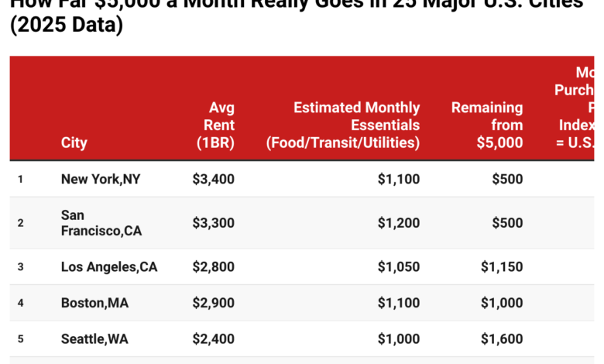
Task: Select the Los Angeles, CA city cell
Action: [x=108, y=267]
